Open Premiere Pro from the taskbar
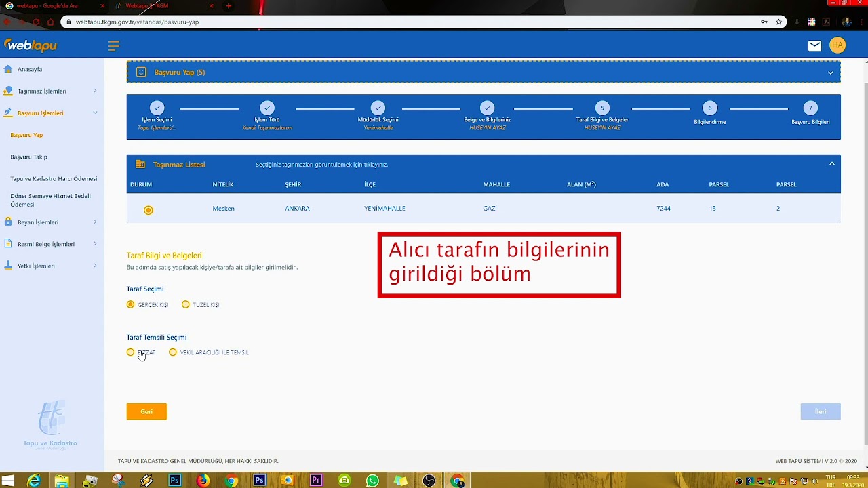Image resolution: width=868 pixels, height=488 pixels. pyautogui.click(x=315, y=481)
